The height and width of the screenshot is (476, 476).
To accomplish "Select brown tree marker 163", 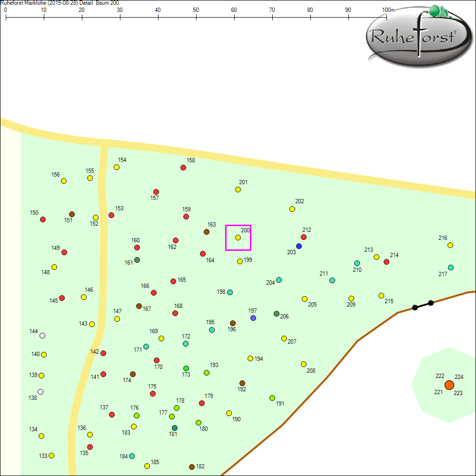I will tap(207, 232).
